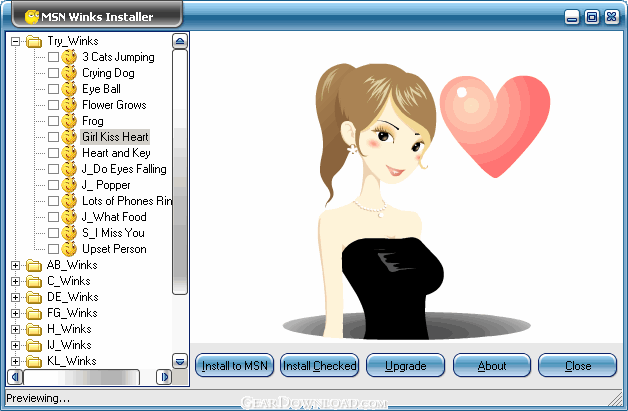This screenshot has width=628, height=411.
Task: Check the Lots of Phones Ring checkbox
Action: click(x=53, y=201)
